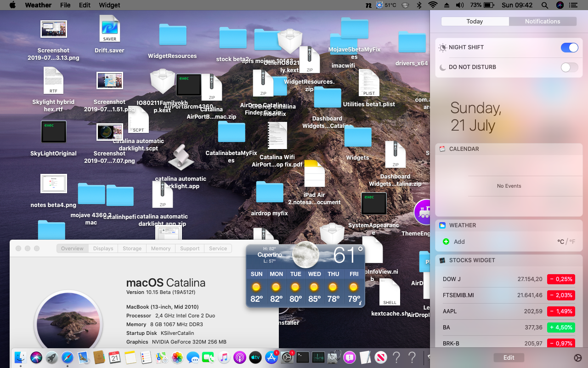
Task: Switch to the Today tab
Action: pyautogui.click(x=475, y=22)
